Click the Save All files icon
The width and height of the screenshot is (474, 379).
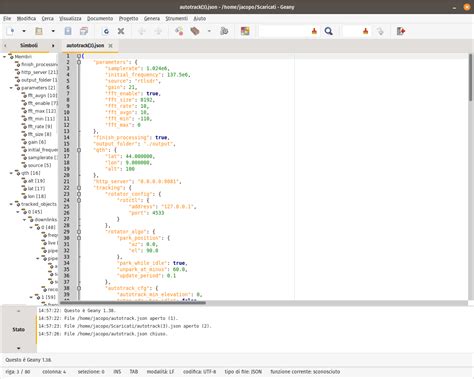pyautogui.click(x=84, y=31)
